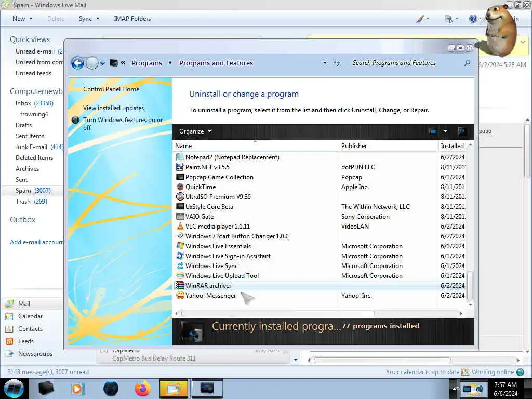This screenshot has height=399, width=532.
Task: Select Notepad2 (Notepad Replacement) icon
Action: coord(180,157)
